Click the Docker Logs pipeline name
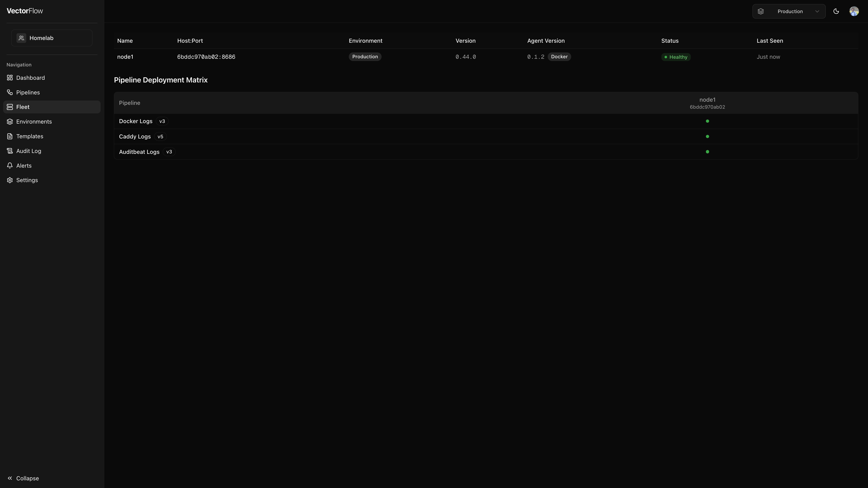Viewport: 868px width, 488px height. pyautogui.click(x=135, y=121)
